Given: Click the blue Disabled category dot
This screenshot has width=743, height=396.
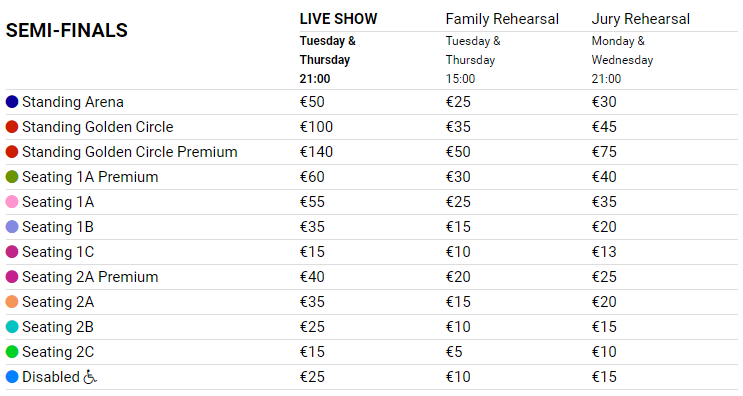Looking at the screenshot, I should (x=12, y=377).
